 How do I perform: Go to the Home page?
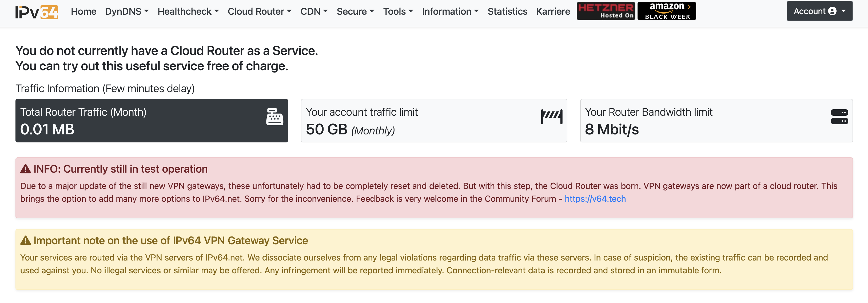[x=83, y=11]
